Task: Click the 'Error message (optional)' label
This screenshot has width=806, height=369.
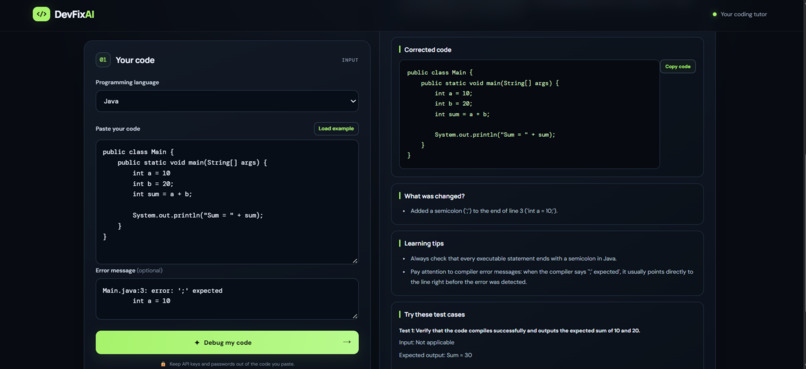Action: click(x=129, y=270)
